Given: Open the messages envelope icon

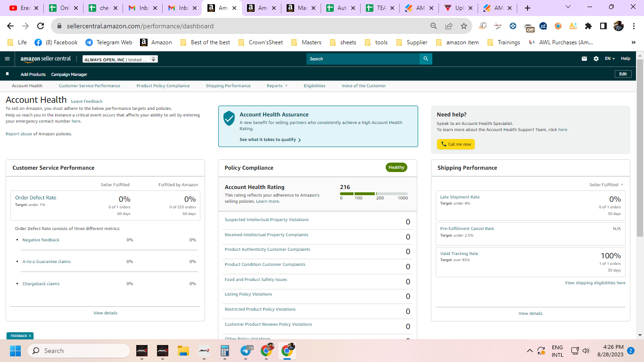Looking at the screenshot, I should coord(585,59).
